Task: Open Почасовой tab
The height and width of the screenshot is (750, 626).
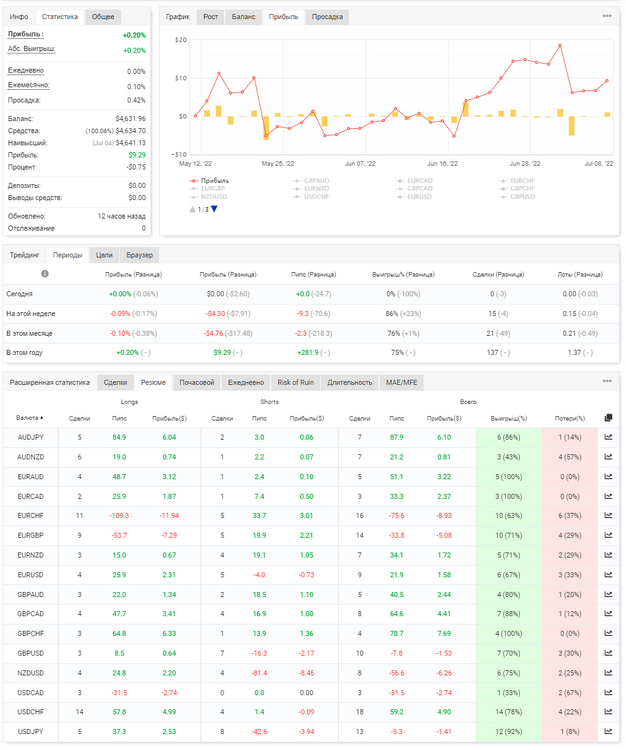Action: (x=197, y=382)
